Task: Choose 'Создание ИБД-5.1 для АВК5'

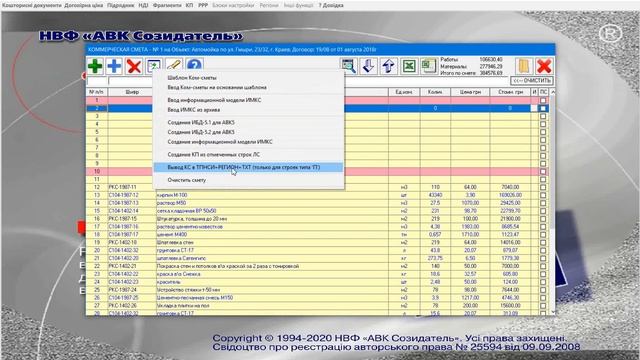Action: (201, 122)
